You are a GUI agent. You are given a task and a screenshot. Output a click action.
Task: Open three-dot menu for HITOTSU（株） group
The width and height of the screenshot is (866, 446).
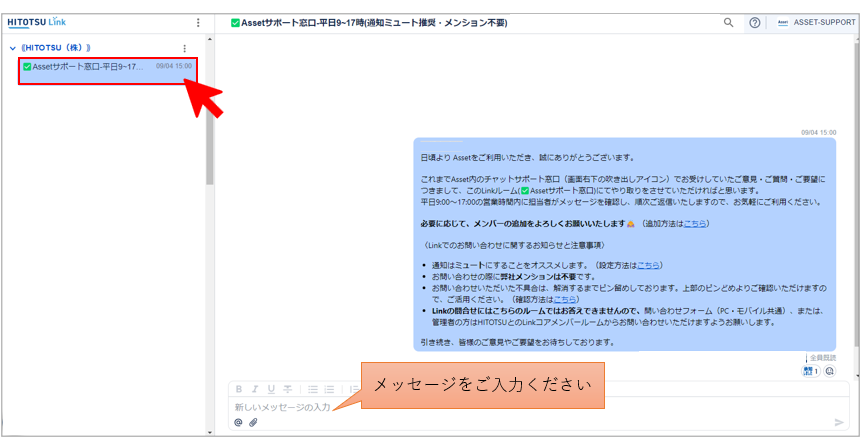tap(184, 49)
